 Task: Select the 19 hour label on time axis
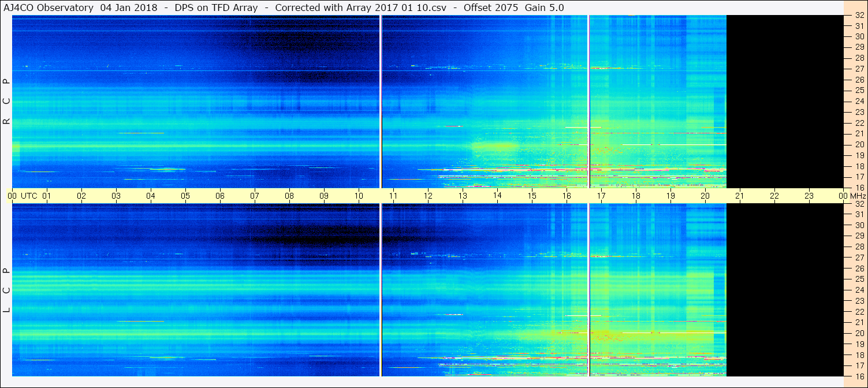[x=670, y=196]
